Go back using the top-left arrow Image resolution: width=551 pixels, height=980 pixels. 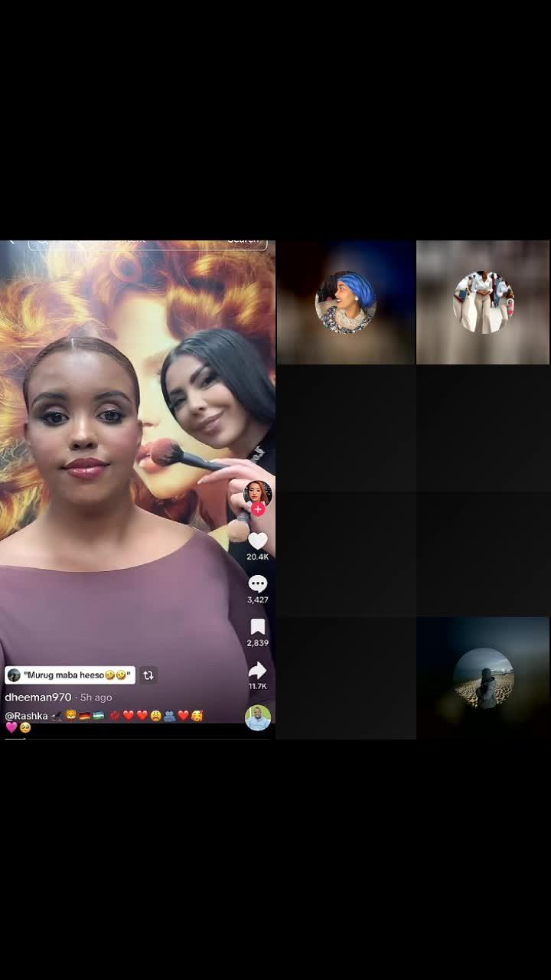(x=11, y=243)
